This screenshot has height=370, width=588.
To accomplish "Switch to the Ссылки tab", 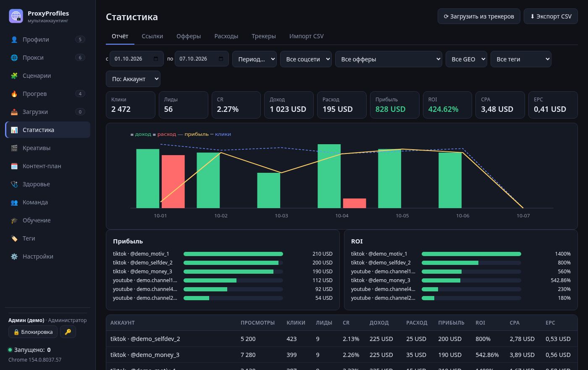I will pos(152,36).
